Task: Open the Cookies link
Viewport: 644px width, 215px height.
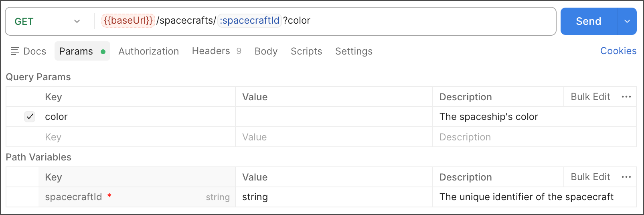Action: [x=618, y=51]
